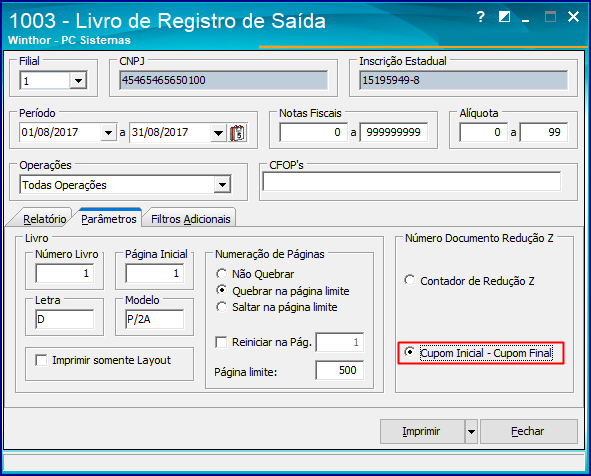This screenshot has width=591, height=476.
Task: Enable Reiniciar na Pág. checkbox
Action: point(221,342)
